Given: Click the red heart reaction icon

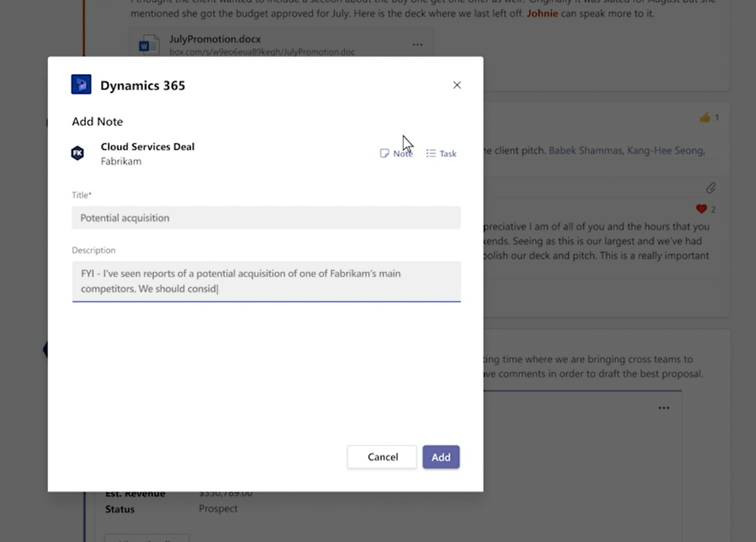Looking at the screenshot, I should (x=701, y=209).
